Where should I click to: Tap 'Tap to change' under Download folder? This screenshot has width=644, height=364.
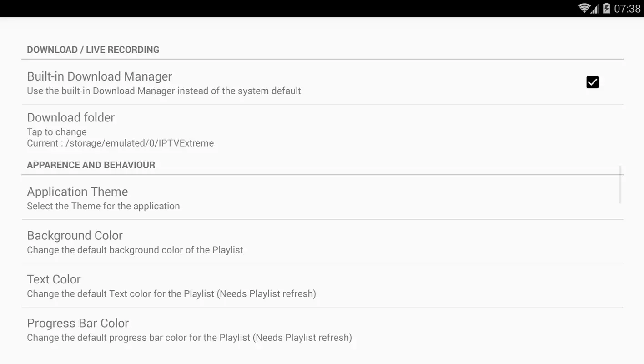(57, 132)
